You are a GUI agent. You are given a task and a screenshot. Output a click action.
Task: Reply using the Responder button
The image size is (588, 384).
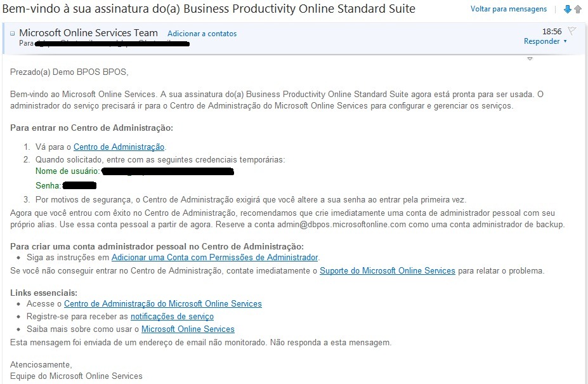tap(541, 41)
